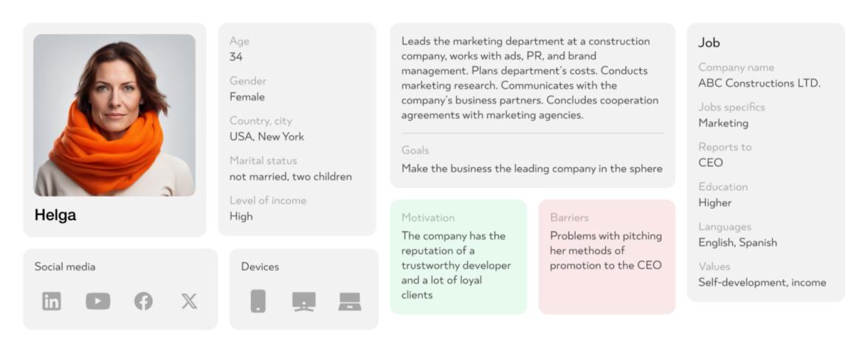Click Helga's profile photo
Viewport: 868px width, 353px height.
pyautogui.click(x=114, y=114)
